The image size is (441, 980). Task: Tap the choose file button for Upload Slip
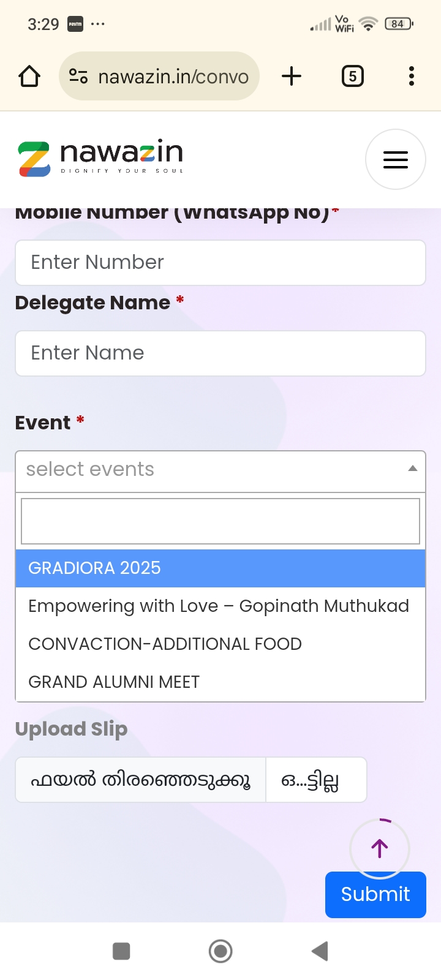pyautogui.click(x=141, y=780)
